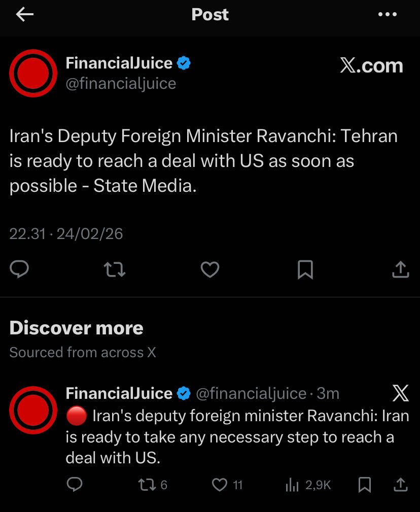
Task: Open the 22.31 · 24/02/26 timestamp
Action: (x=66, y=233)
